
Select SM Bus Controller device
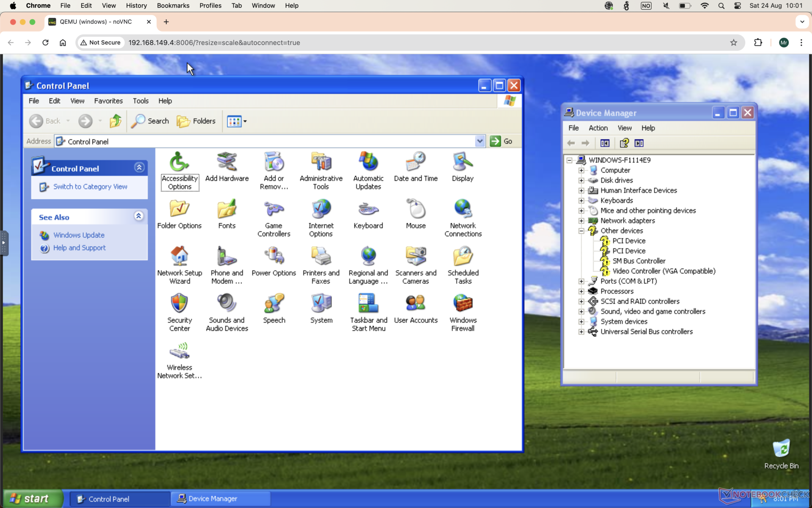(639, 261)
